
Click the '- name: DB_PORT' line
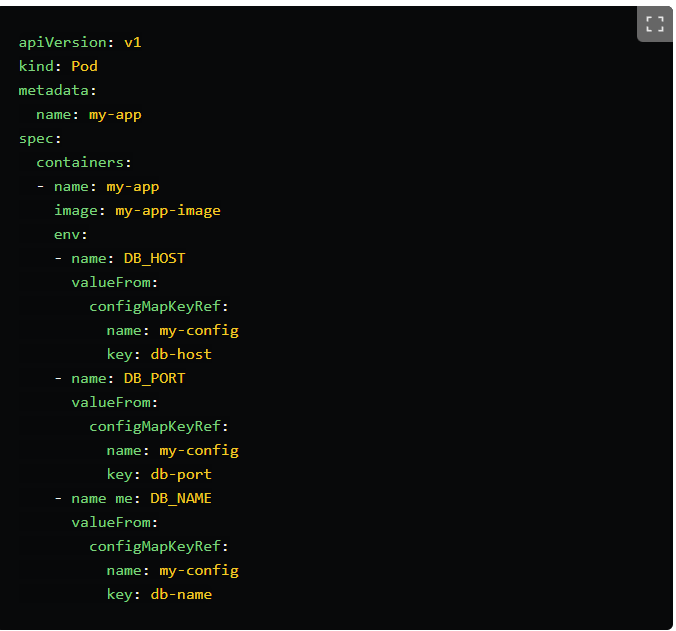pyautogui.click(x=119, y=378)
